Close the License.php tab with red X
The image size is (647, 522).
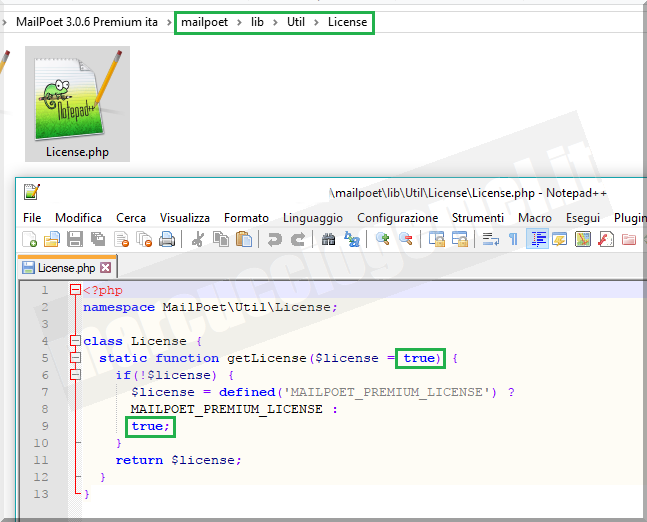(x=106, y=267)
